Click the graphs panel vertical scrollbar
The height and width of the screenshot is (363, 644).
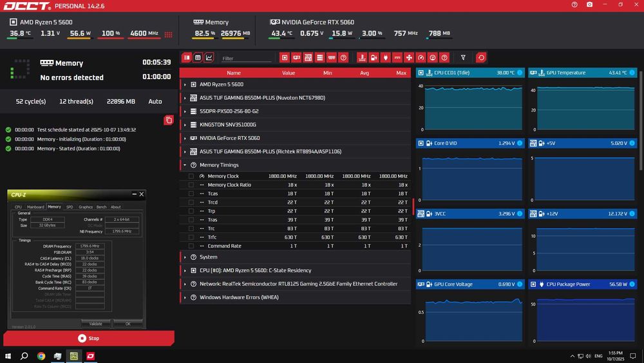click(641, 119)
